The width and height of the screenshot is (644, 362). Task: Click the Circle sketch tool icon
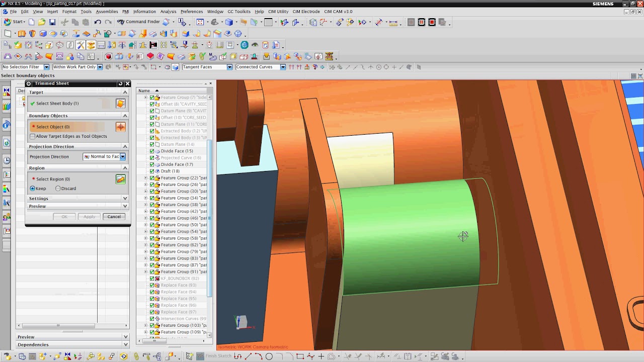point(269,356)
